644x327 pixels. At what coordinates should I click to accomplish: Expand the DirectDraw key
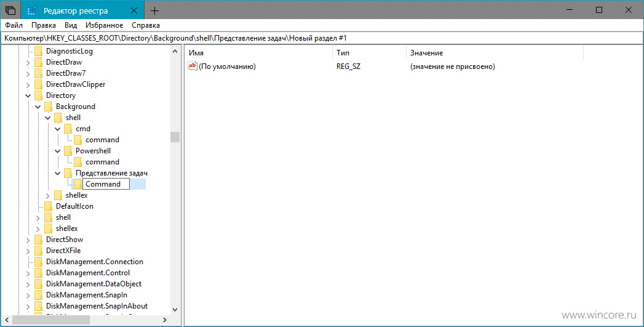click(x=28, y=63)
